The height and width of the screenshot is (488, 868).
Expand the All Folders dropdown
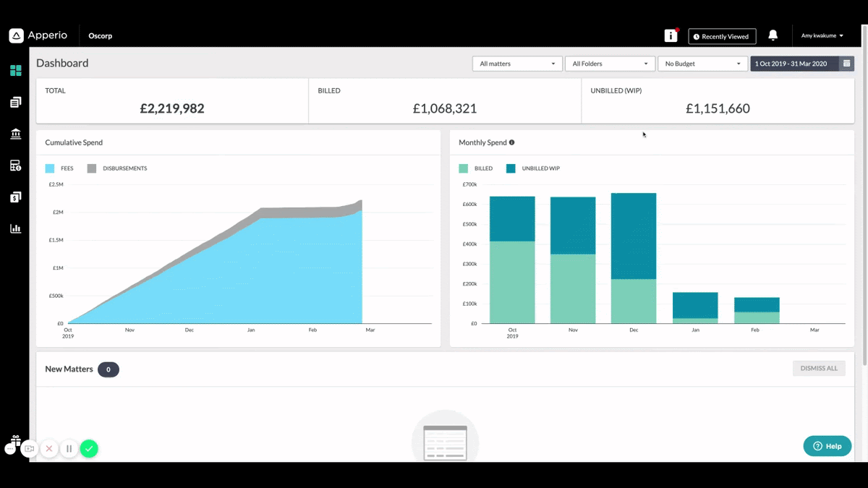click(610, 64)
